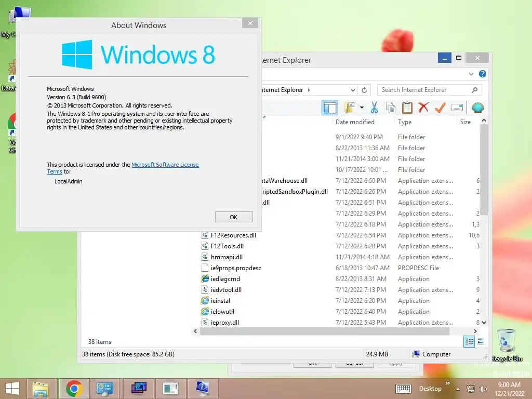Image resolution: width=532 pixels, height=399 pixels.
Task: Open the Windows Start button
Action: pos(12,389)
